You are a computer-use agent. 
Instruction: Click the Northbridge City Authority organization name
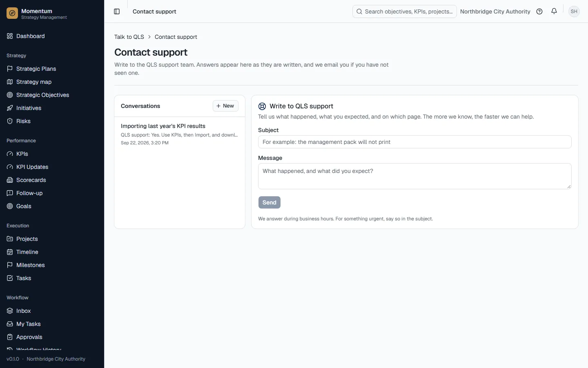[495, 11]
